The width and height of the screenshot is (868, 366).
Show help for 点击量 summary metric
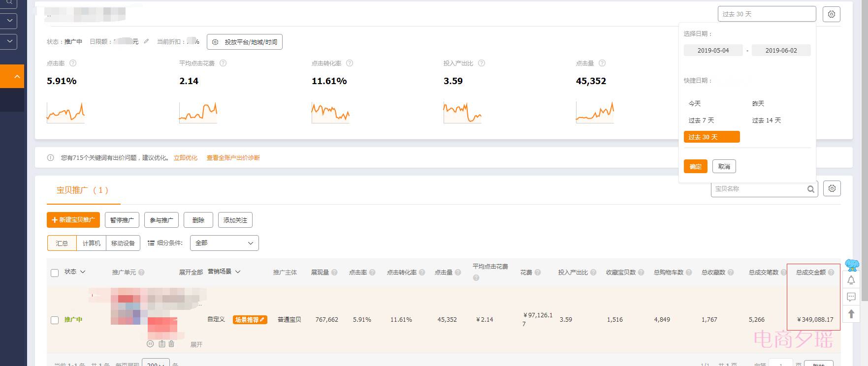602,63
